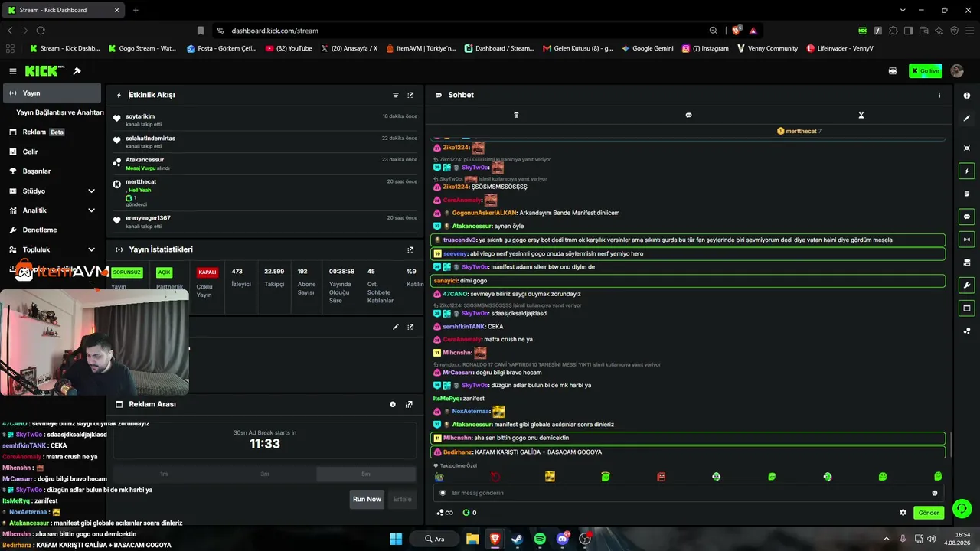Click the message input field 'Bir mesaj gönderin'
Screen dimensions: 980x551
[x=688, y=493]
